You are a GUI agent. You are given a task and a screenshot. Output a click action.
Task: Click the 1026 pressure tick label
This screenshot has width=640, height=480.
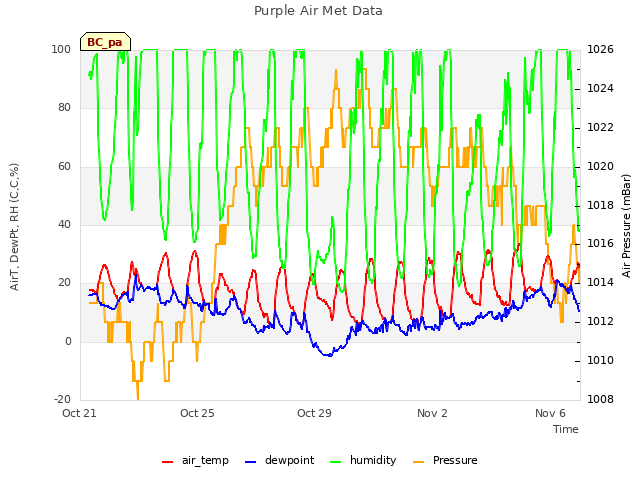(x=600, y=49)
